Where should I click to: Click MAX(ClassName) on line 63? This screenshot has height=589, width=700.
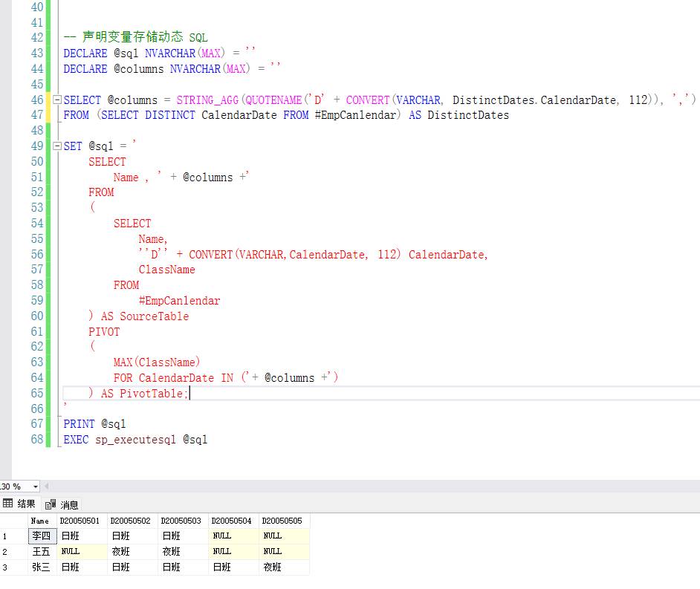click(x=157, y=362)
